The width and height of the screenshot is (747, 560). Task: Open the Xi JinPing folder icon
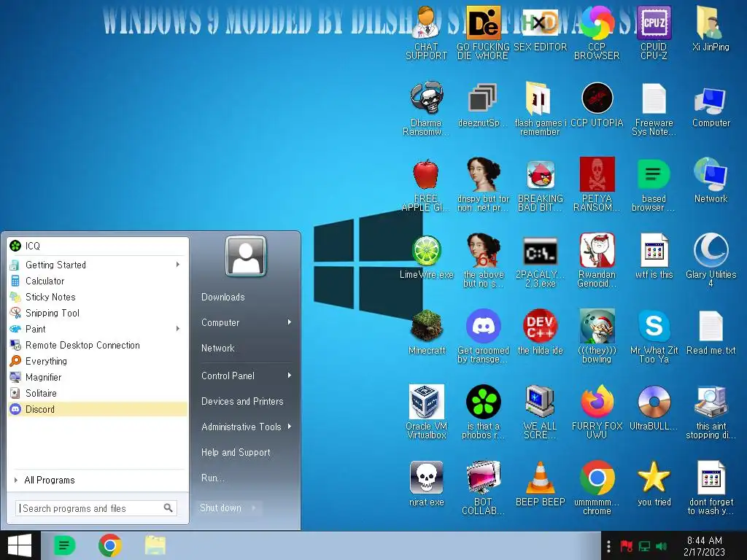click(x=711, y=28)
